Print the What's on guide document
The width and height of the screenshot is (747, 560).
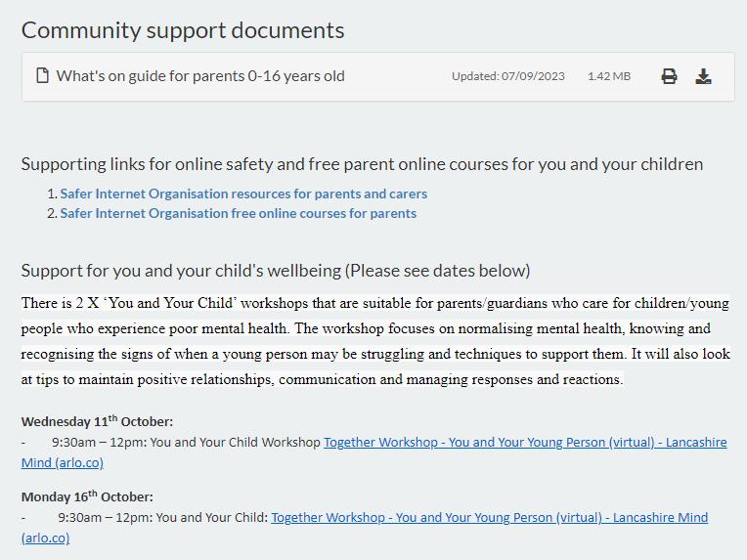[669, 76]
